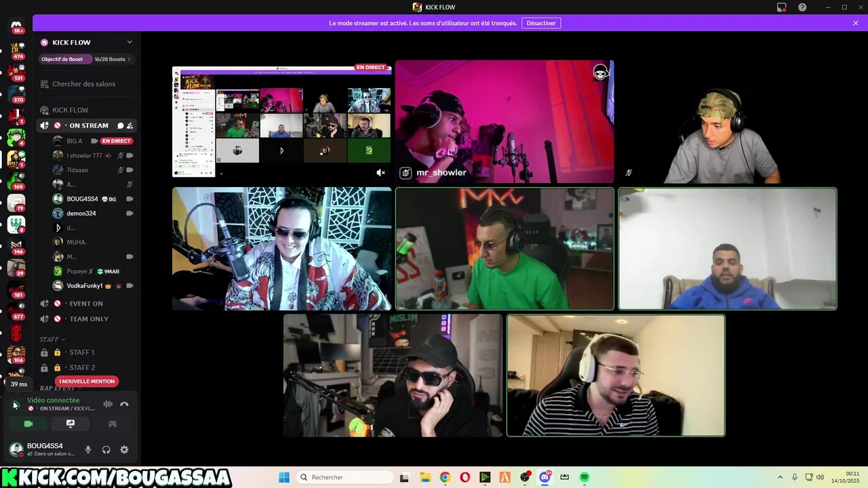The width and height of the screenshot is (868, 488).
Task: Open Vidéo connectée connection info
Action: tap(53, 400)
